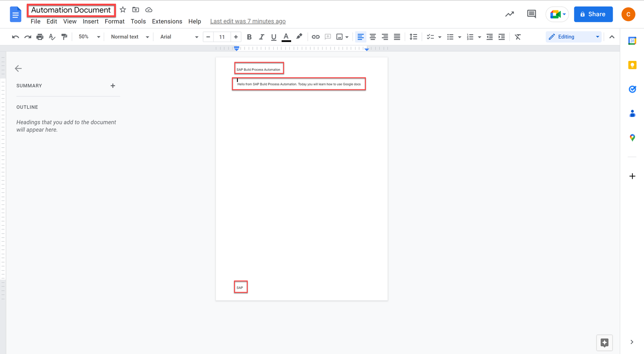Screen dimensions: 644x354
Task: Clear formatting from the selected text
Action: pyautogui.click(x=518, y=37)
